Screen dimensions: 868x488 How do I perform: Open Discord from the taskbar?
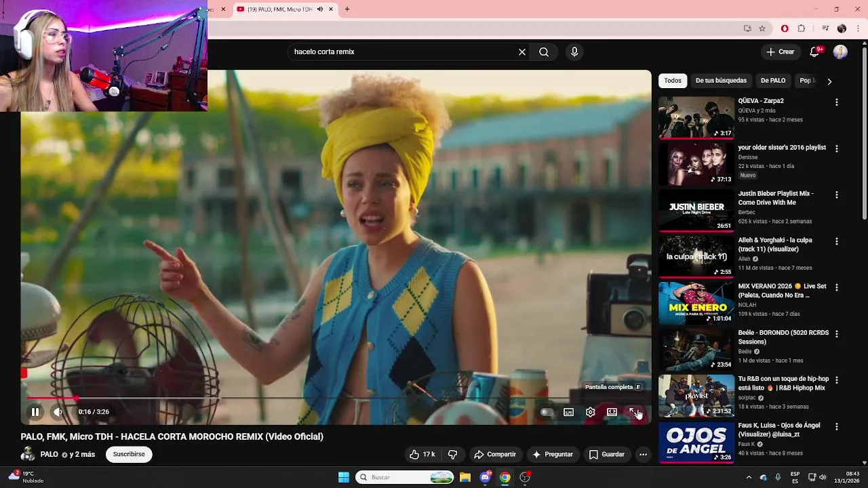click(x=486, y=477)
